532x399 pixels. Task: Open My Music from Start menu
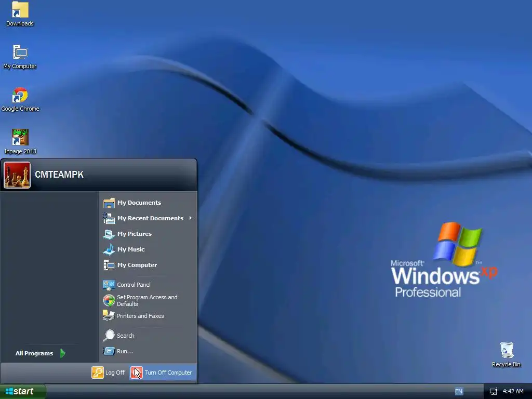pos(148,249)
